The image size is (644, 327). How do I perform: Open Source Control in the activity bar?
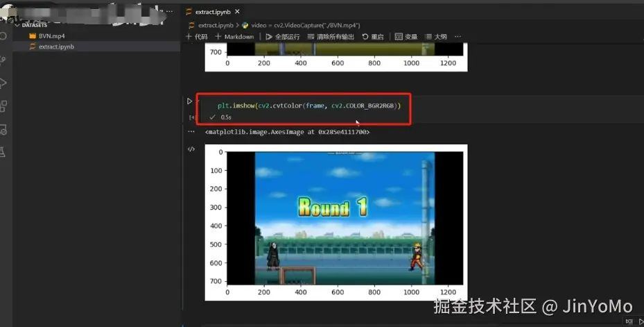[3, 60]
